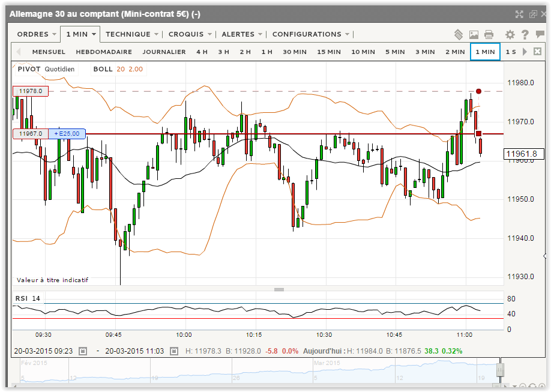This screenshot has width=551, height=392.
Task: Select the 3 MIN timeframe
Action: 425,52
